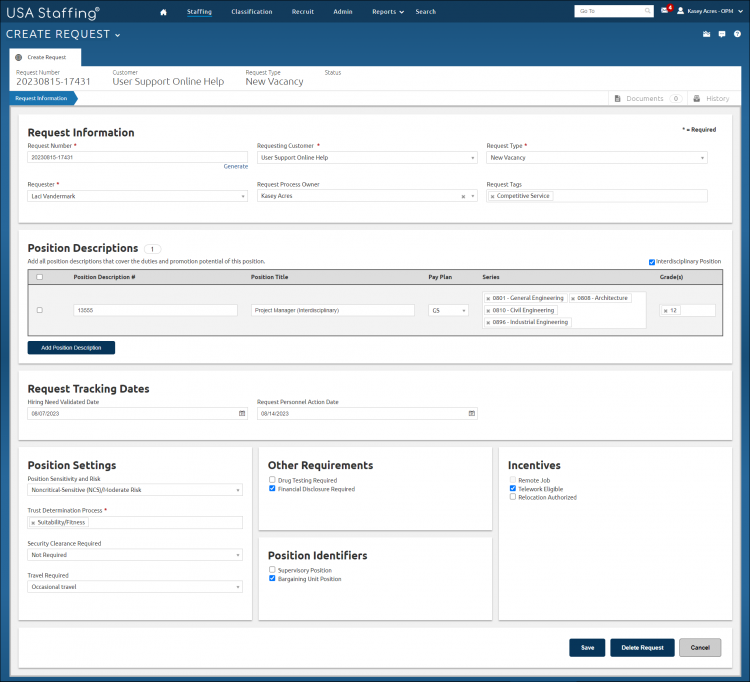This screenshot has height=682, width=750.
Task: Open Requester dropdown
Action: click(137, 196)
